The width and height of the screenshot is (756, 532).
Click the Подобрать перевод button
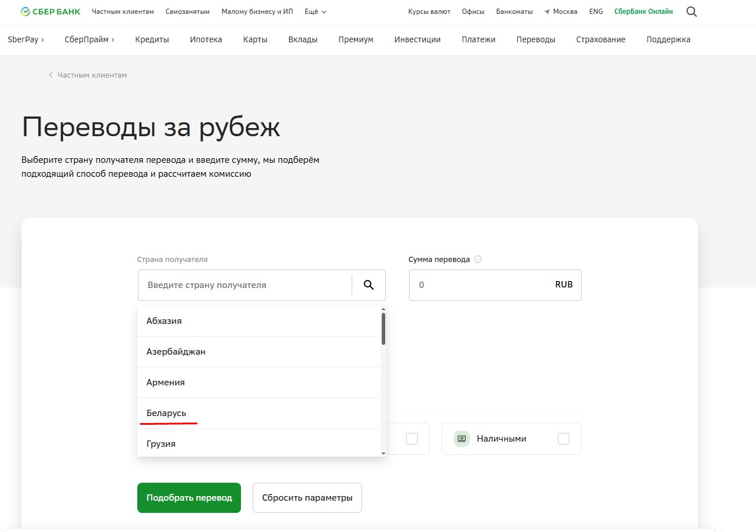pyautogui.click(x=189, y=498)
